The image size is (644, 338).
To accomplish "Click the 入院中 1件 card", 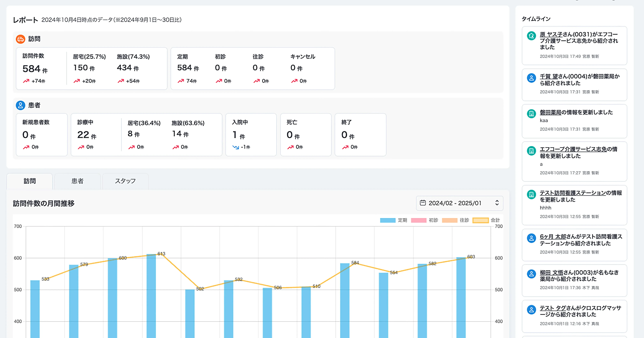I will [251, 135].
